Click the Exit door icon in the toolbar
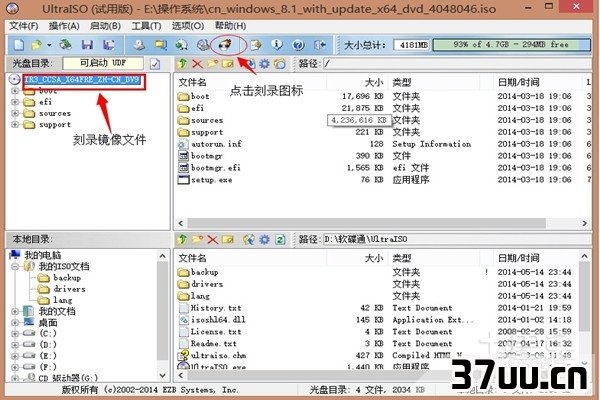This screenshot has height=400, width=600. click(x=320, y=45)
